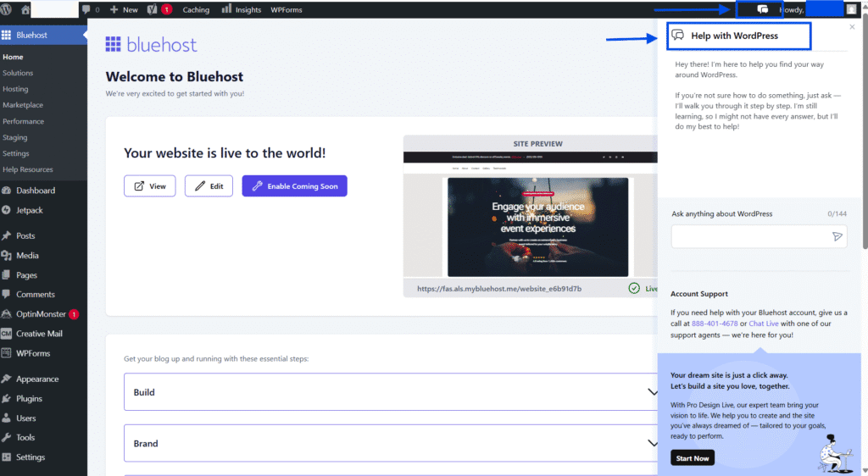Image resolution: width=868 pixels, height=476 pixels.
Task: Open Plugins in the sidebar
Action: (44, 399)
